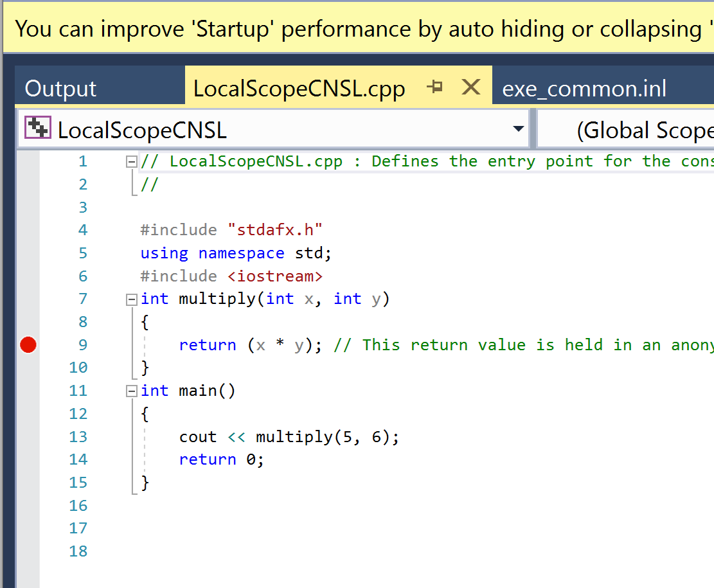Image resolution: width=714 pixels, height=588 pixels.
Task: Collapse the main function on line 11
Action: [x=130, y=390]
